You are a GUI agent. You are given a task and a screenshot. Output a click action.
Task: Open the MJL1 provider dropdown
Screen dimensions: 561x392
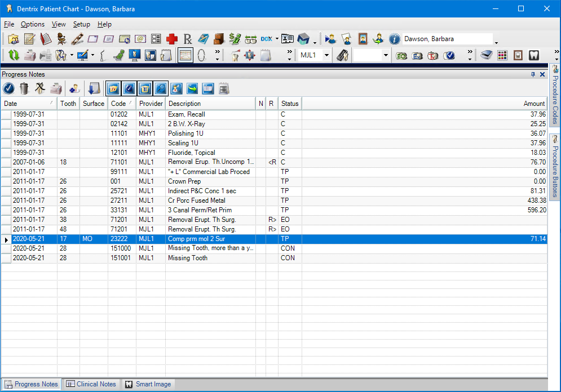(x=326, y=55)
